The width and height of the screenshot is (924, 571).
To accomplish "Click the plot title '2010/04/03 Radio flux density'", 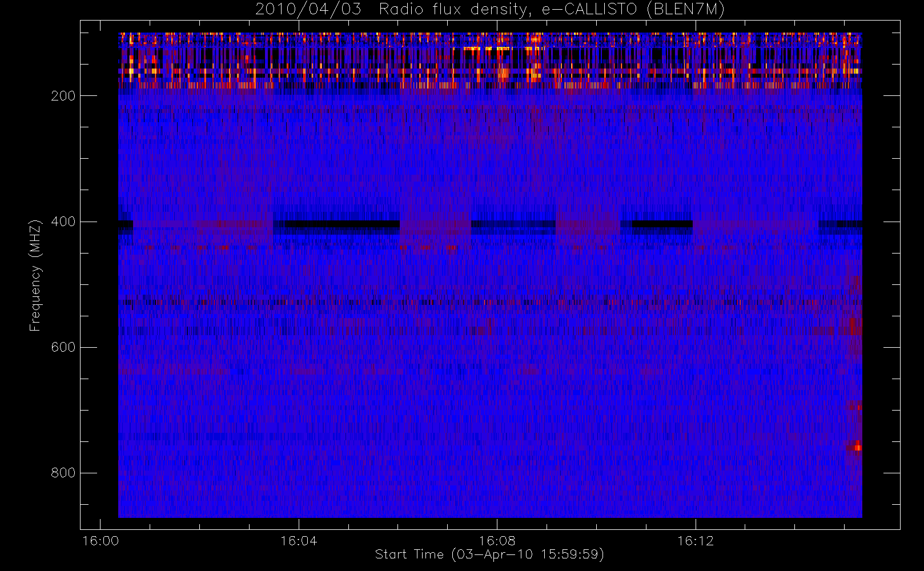I will [x=489, y=10].
